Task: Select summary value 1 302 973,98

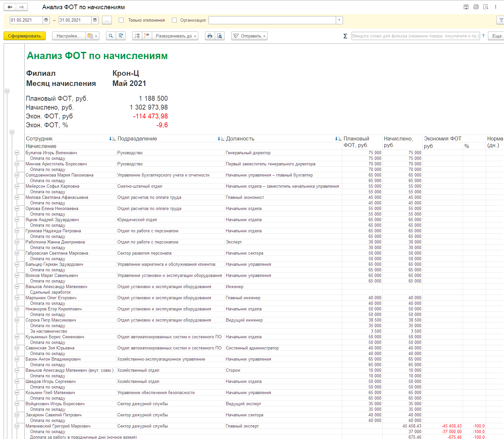Action: tap(149, 107)
